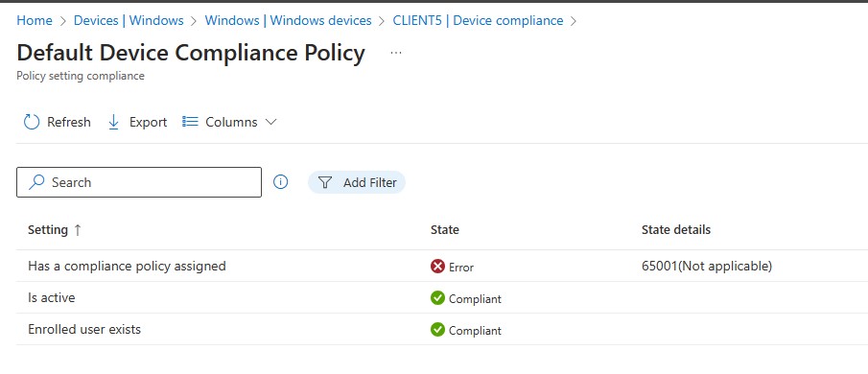Click the Export button label

(148, 123)
